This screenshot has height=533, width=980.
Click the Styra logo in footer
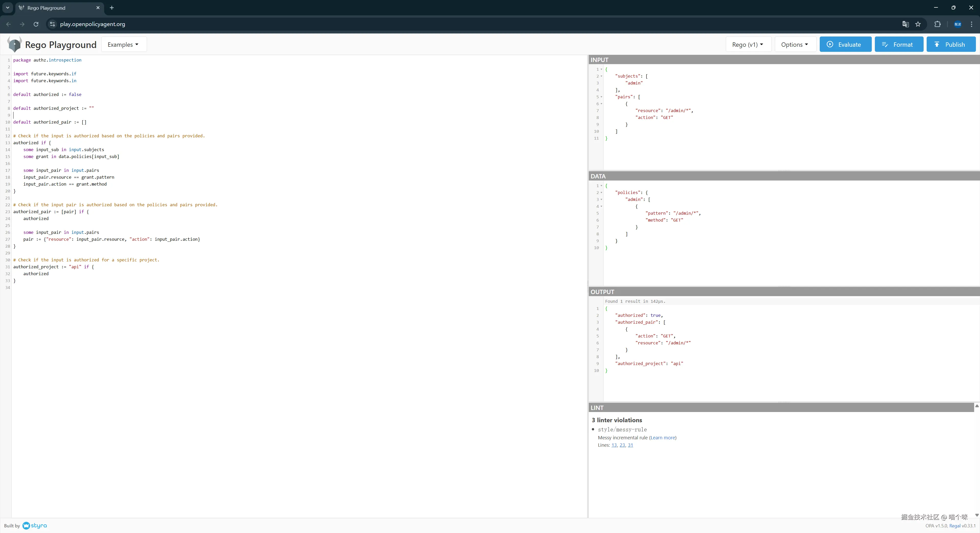pyautogui.click(x=35, y=525)
